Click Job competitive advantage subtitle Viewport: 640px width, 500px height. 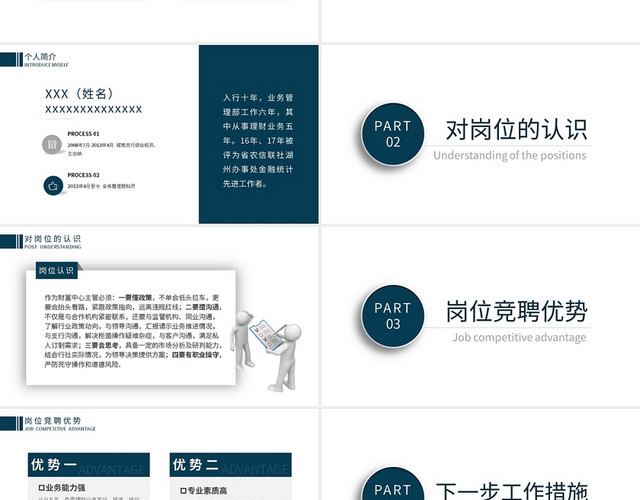pos(519,338)
